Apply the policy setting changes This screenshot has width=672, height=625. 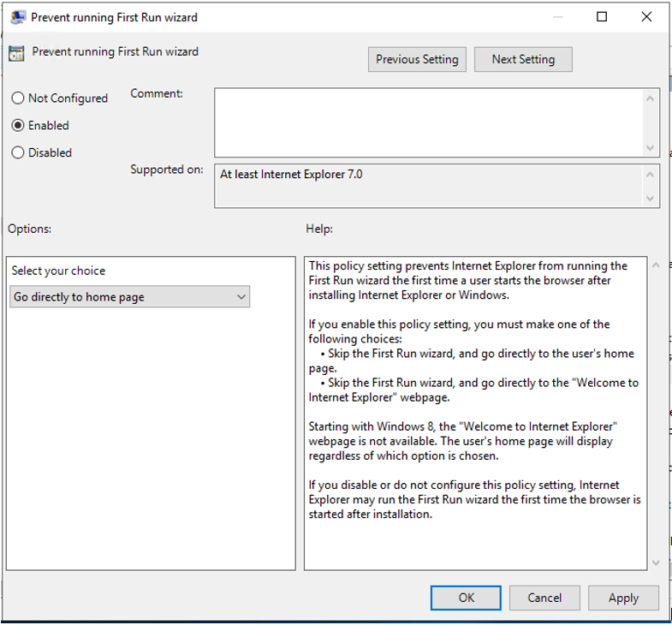[x=623, y=598]
